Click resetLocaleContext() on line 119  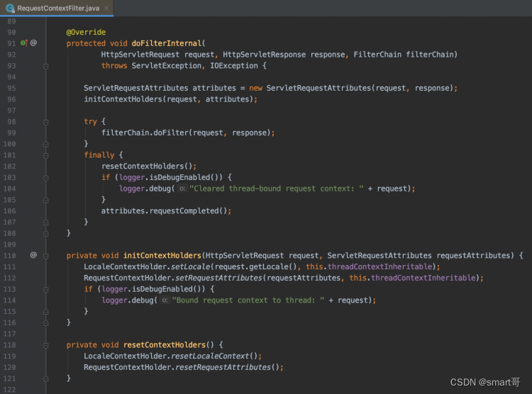click(x=214, y=356)
